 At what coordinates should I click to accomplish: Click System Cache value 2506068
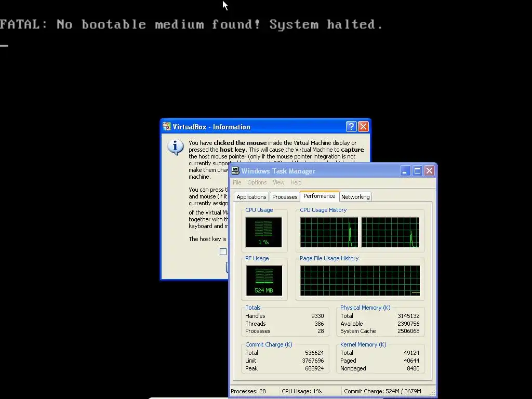[408, 331]
